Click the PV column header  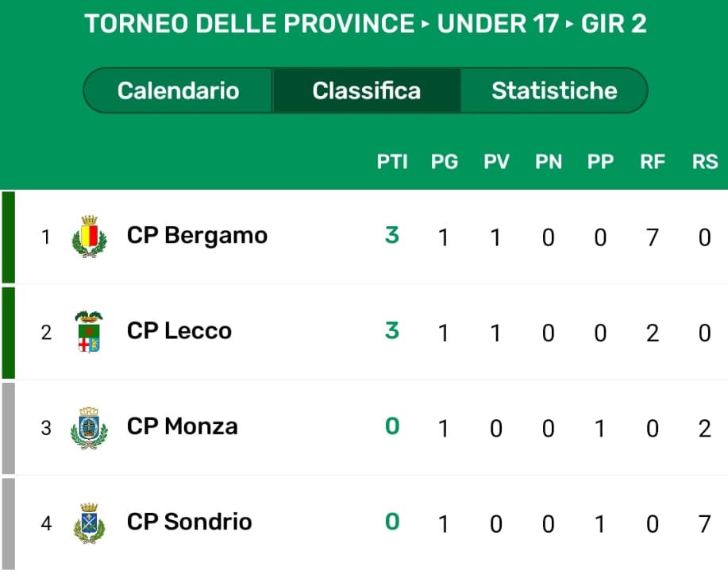(496, 162)
